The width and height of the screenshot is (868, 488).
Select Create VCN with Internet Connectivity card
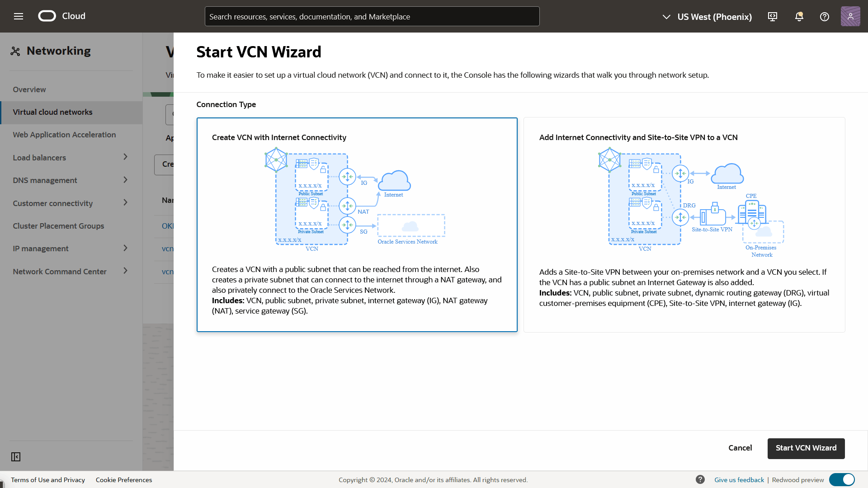(x=357, y=225)
